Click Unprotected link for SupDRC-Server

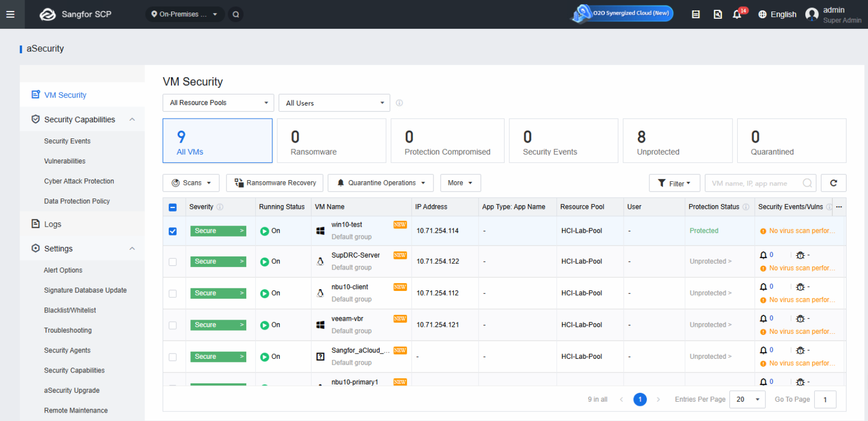710,262
